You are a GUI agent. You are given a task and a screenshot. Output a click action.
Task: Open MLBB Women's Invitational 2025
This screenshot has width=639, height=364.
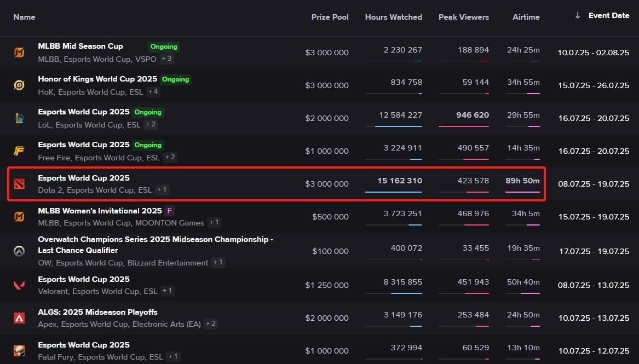(x=100, y=211)
